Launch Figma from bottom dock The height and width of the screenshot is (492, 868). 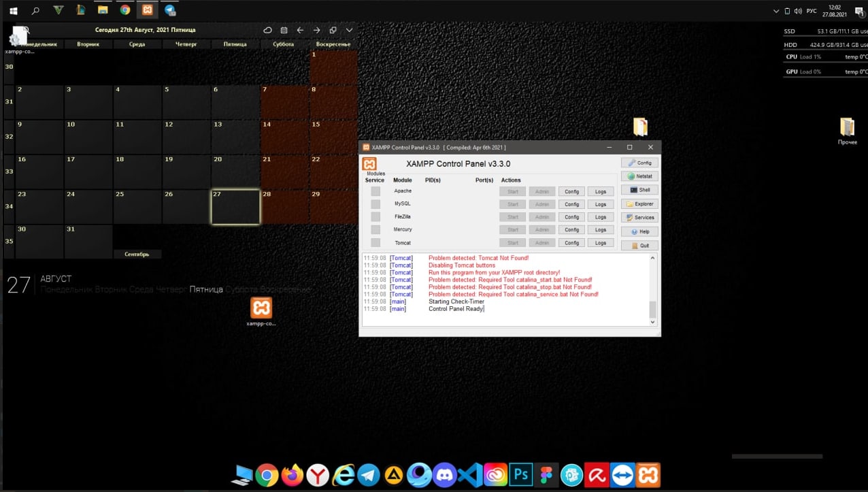pyautogui.click(x=546, y=475)
